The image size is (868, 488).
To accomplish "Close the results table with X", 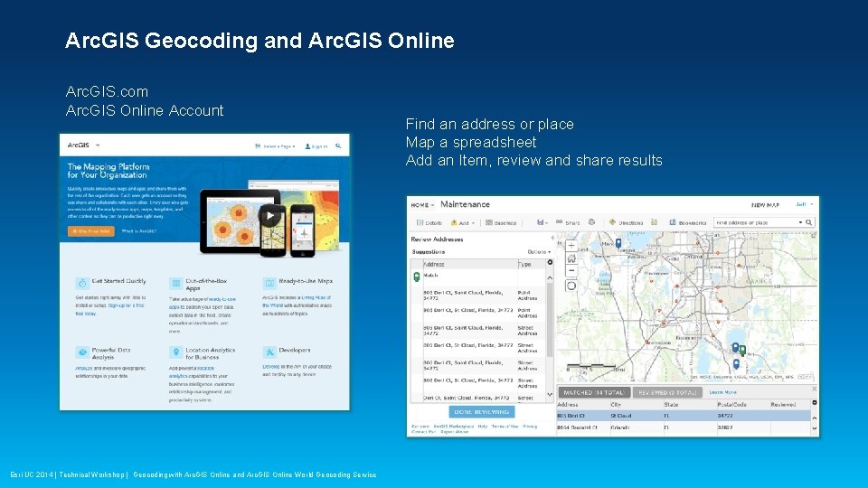I will click(x=815, y=389).
